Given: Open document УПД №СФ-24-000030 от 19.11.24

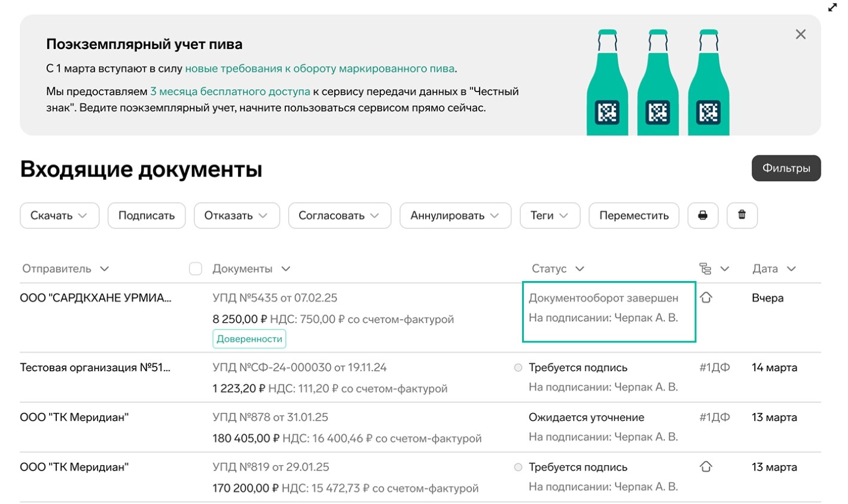Looking at the screenshot, I should [x=300, y=368].
